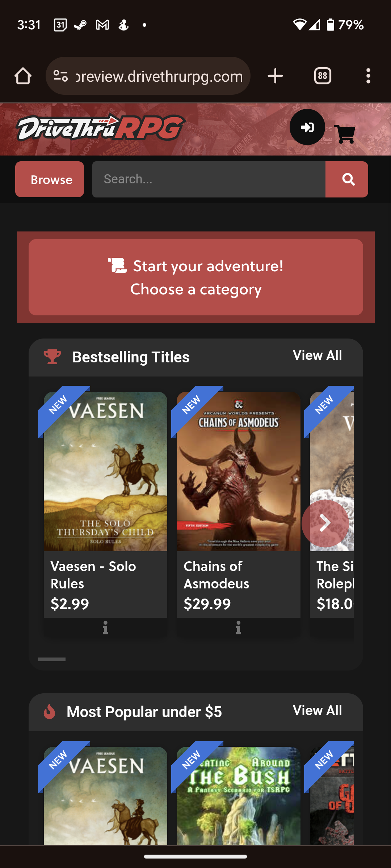Tap the Bestselling carousel scroll indicator
This screenshot has width=391, height=868.
pos(52,659)
